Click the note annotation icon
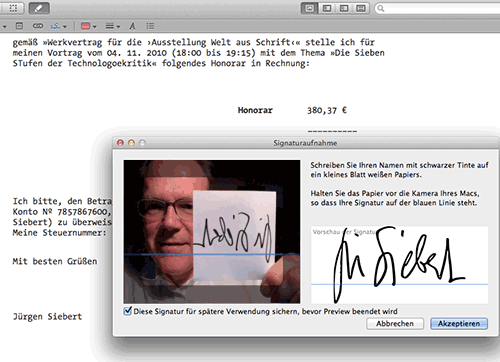The height and width of the screenshot is (362, 500). click(20, 26)
